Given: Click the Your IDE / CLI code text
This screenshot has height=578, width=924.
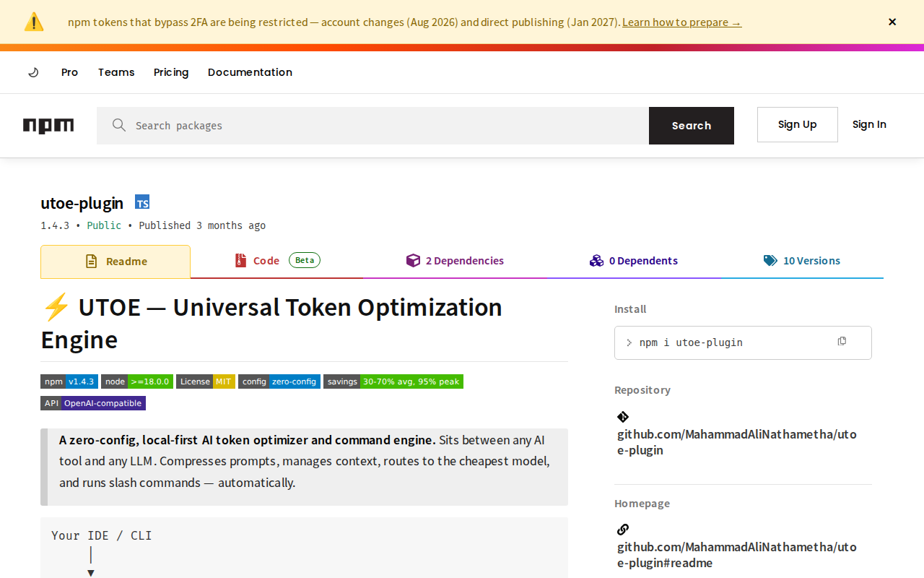Looking at the screenshot, I should (102, 535).
